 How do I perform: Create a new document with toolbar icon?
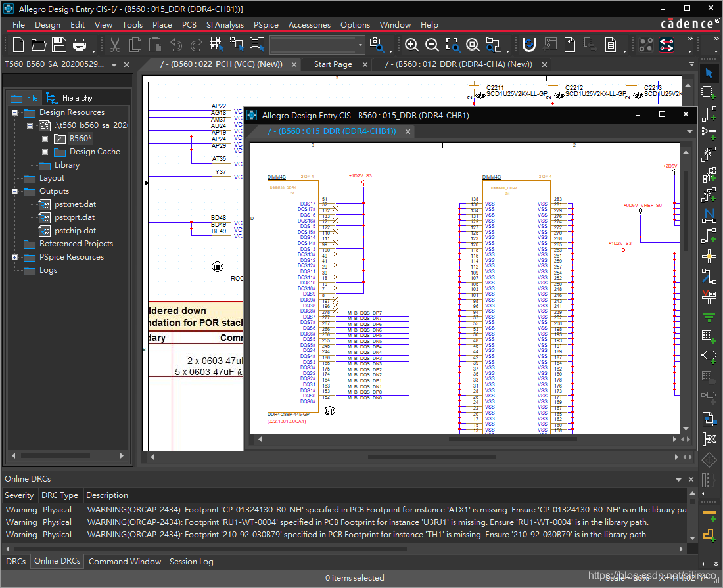coord(18,45)
